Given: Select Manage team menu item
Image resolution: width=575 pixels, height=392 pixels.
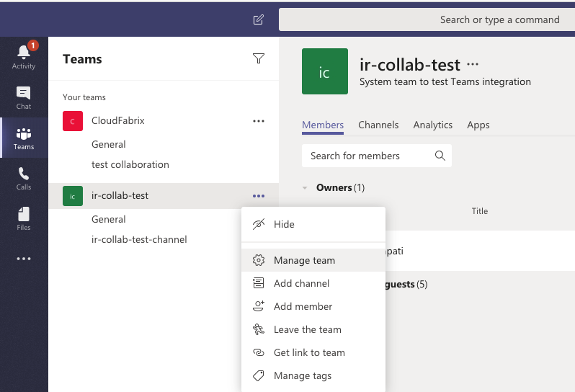Looking at the screenshot, I should 304,260.
